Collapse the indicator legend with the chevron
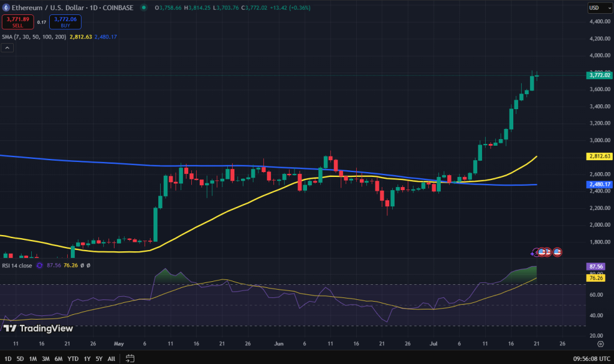 pos(7,48)
